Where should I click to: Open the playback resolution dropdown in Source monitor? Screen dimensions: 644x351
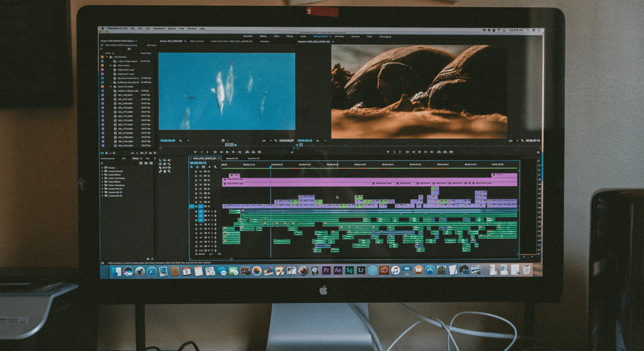(271, 140)
